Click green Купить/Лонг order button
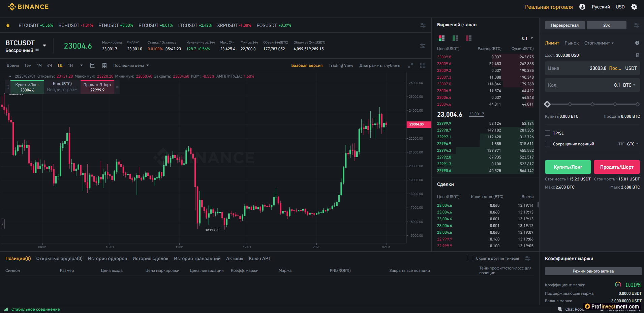The height and width of the screenshot is (313, 644). pos(568,167)
